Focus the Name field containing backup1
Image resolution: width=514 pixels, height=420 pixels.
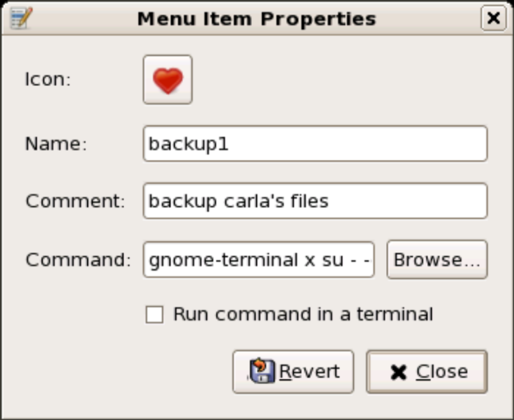tap(315, 143)
